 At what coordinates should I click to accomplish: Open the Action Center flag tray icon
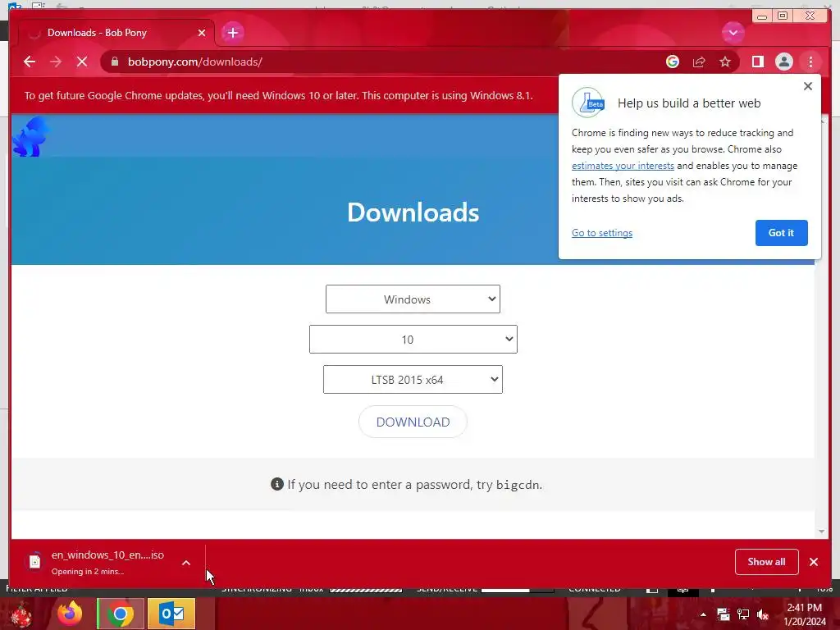(724, 614)
